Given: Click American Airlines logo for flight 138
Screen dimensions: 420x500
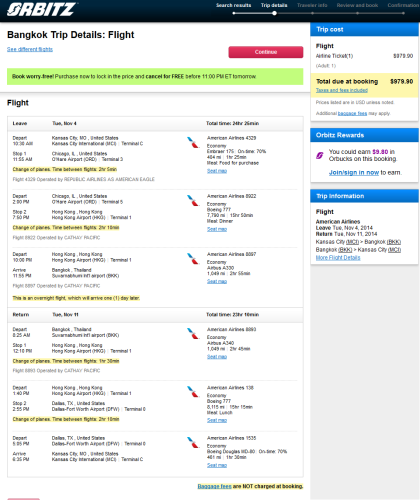Looking at the screenshot, I should (x=193, y=392).
